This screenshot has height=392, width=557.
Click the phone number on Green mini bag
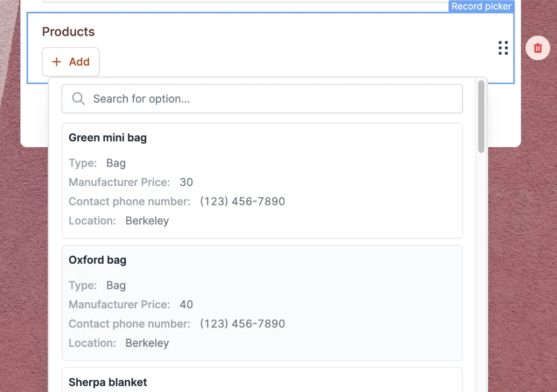click(x=242, y=201)
